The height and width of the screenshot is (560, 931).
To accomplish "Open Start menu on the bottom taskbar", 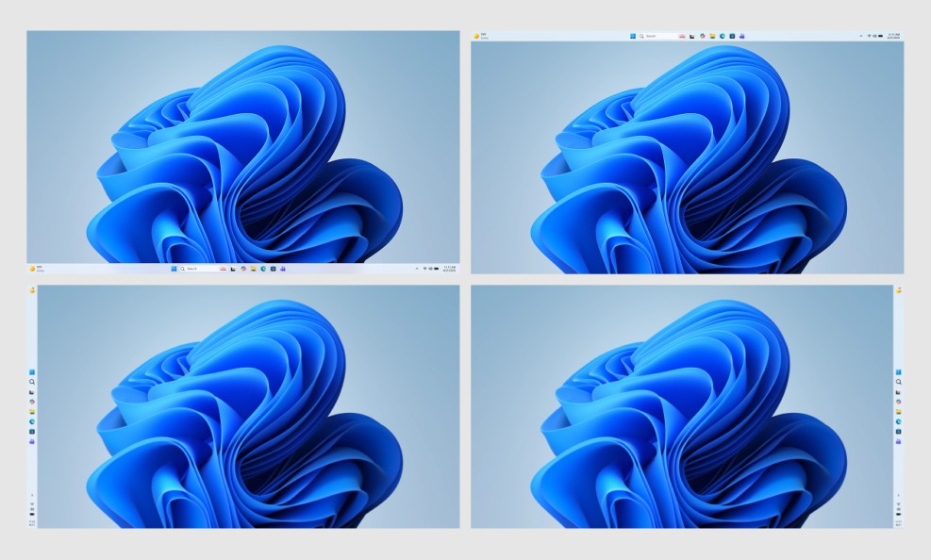I will 174,269.
